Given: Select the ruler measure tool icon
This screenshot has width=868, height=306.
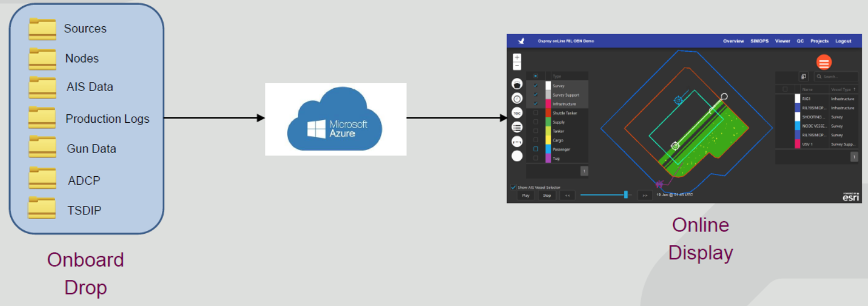Looking at the screenshot, I should coord(517,141).
